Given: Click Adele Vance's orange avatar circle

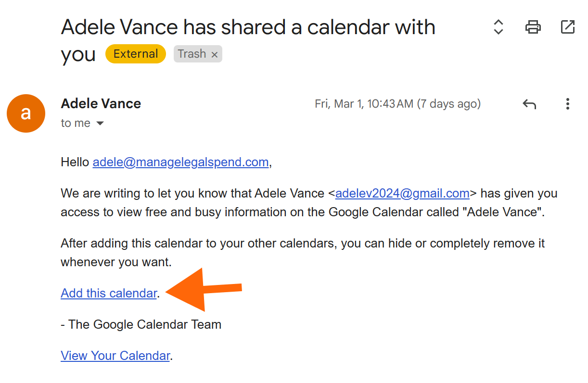Looking at the screenshot, I should 26,113.
